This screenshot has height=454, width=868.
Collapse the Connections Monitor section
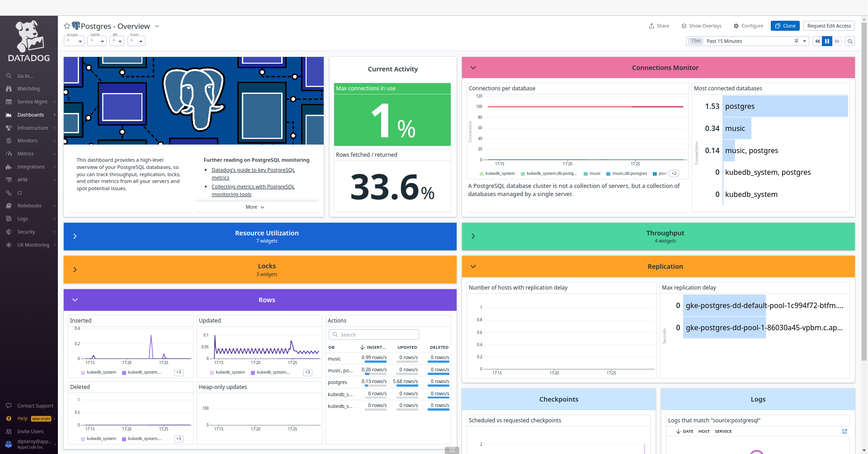473,67
